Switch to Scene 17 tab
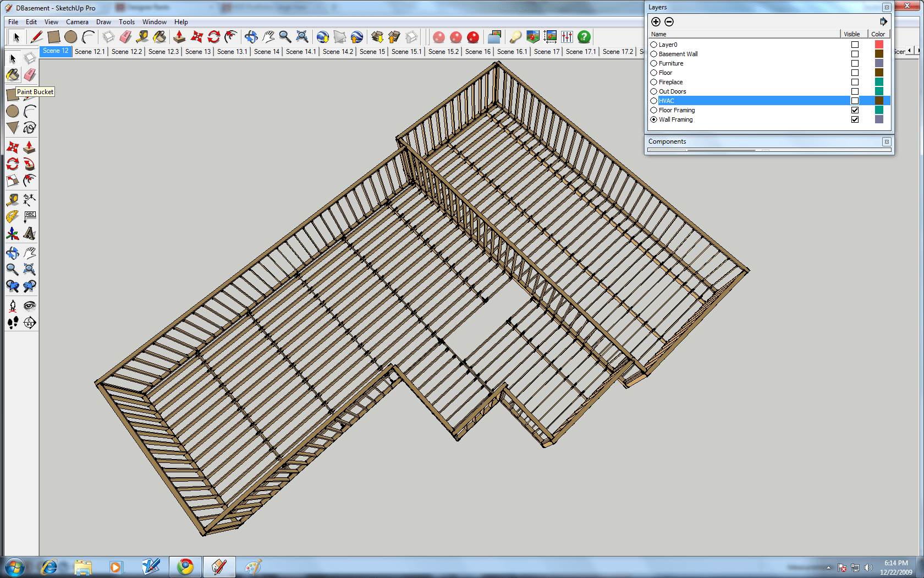This screenshot has height=578, width=924. click(547, 51)
